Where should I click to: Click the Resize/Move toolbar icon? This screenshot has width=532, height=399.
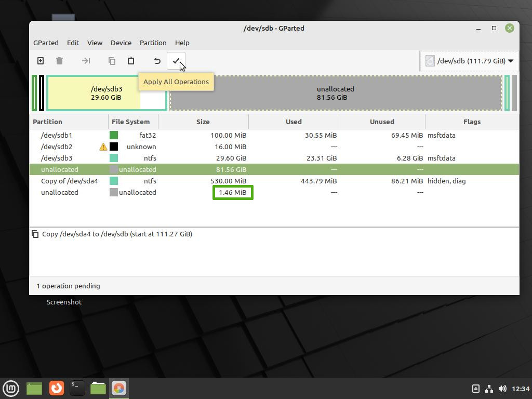click(86, 61)
